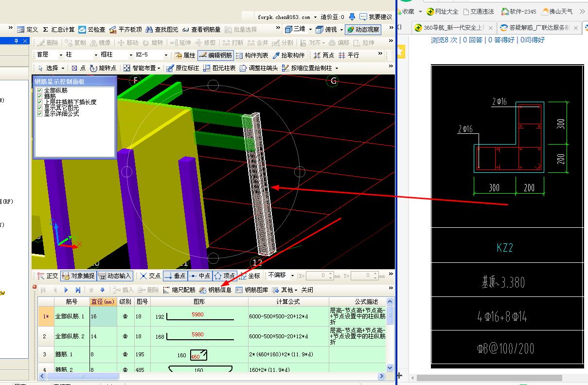Click 平齐板顶 align to slab top
588x385 pixels.
(125, 30)
